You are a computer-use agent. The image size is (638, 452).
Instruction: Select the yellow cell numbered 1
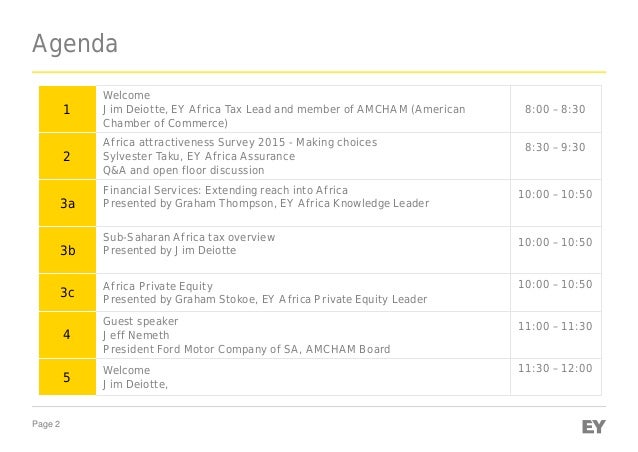pyautogui.click(x=67, y=109)
